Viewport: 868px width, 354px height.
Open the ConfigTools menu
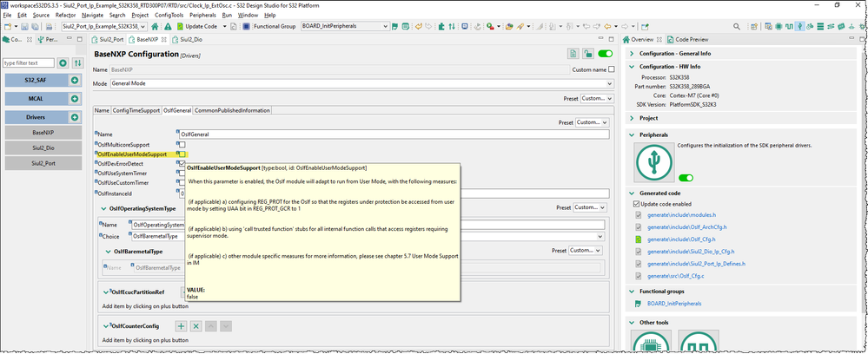[167, 15]
